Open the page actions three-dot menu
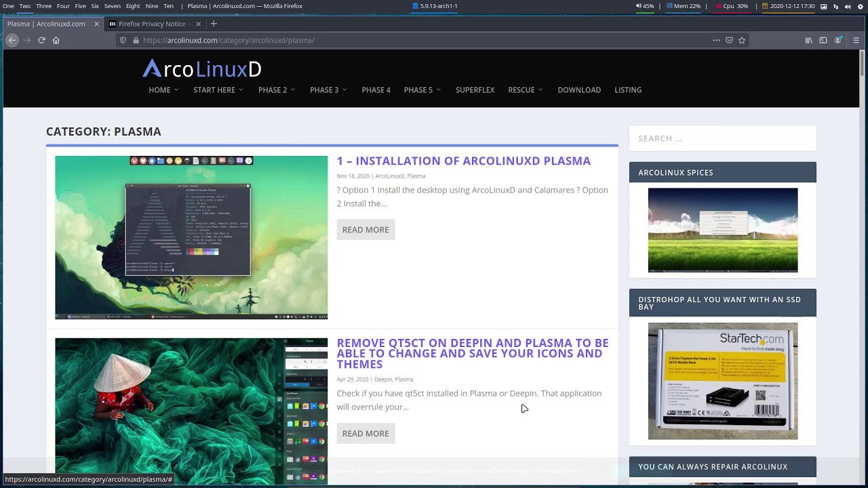868x488 pixels. coord(716,40)
